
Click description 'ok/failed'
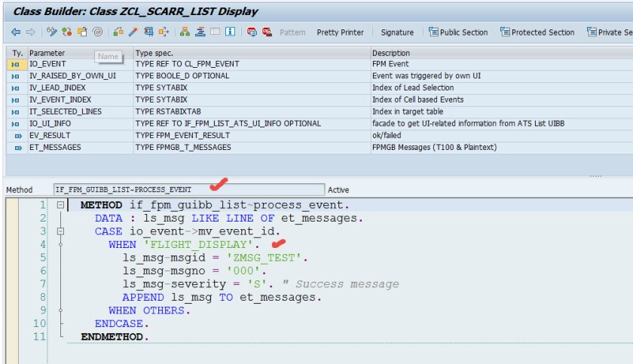387,135
